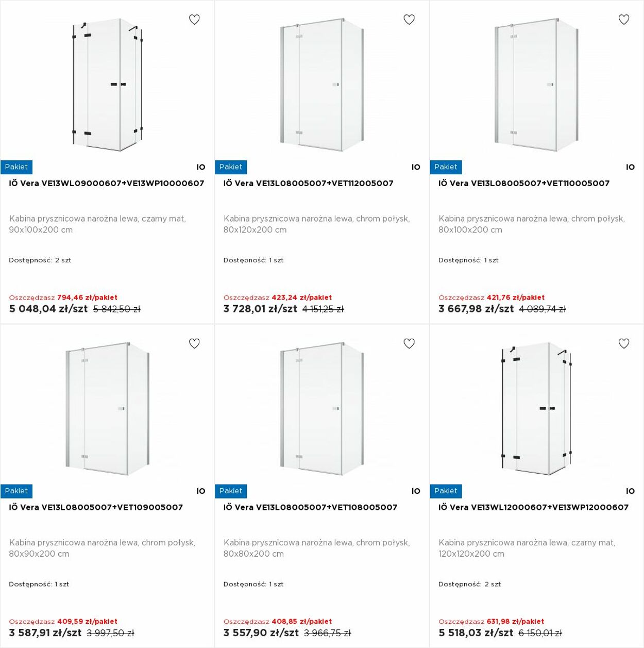Favorite the 80x120x200 cm chrome cabin
This screenshot has width=644, height=648.
tap(409, 20)
